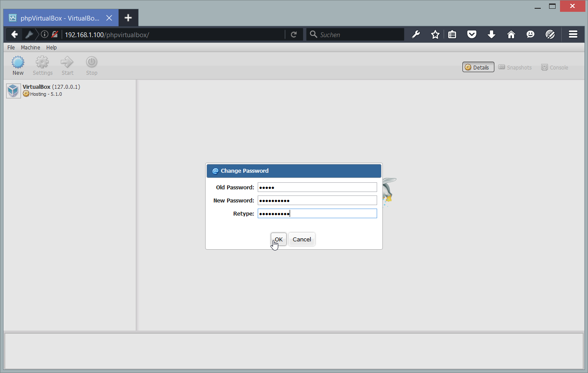This screenshot has width=588, height=373.
Task: Select the VirtualBox host cube icon
Action: coord(14,91)
